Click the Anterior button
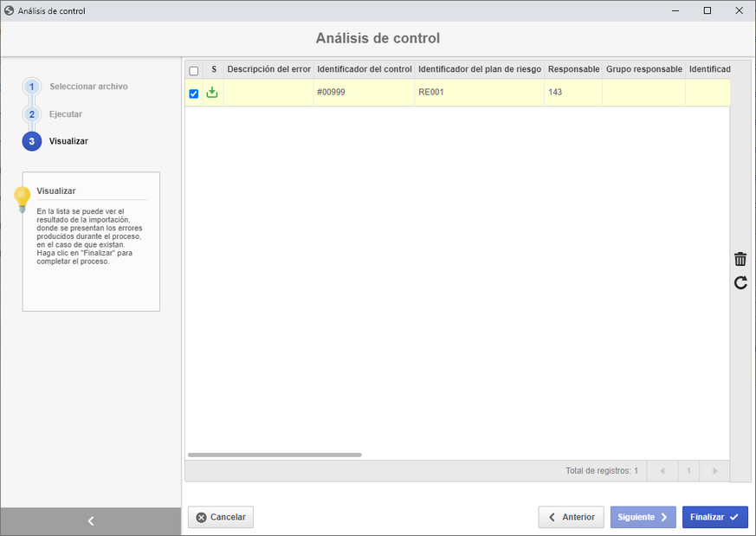Viewport: 756px width, 536px height. 572,517
